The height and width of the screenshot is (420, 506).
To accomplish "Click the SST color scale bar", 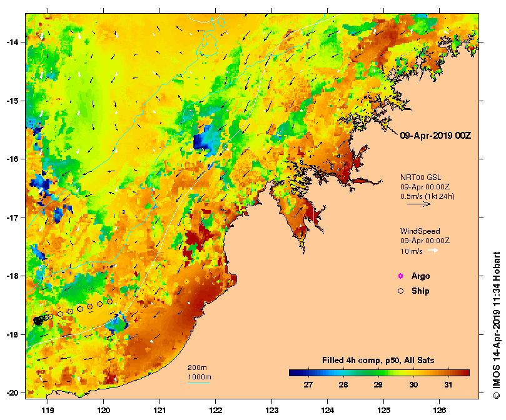I will [x=379, y=372].
